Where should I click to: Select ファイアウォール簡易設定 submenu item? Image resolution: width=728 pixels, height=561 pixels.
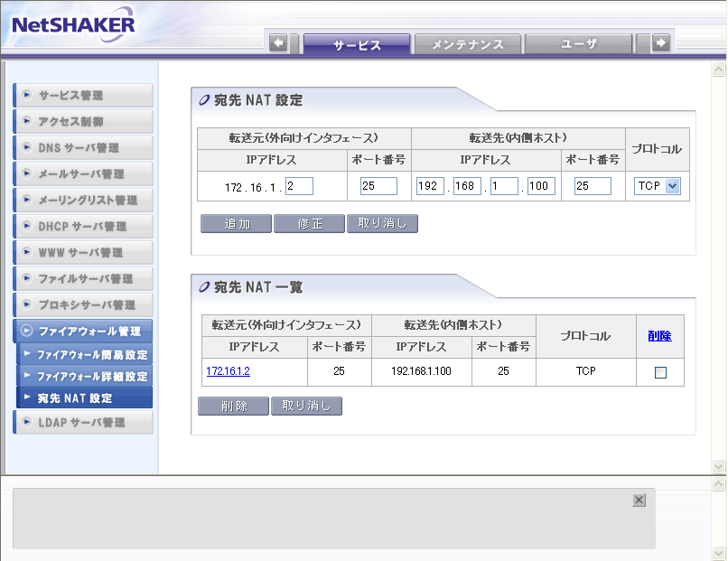[91, 355]
